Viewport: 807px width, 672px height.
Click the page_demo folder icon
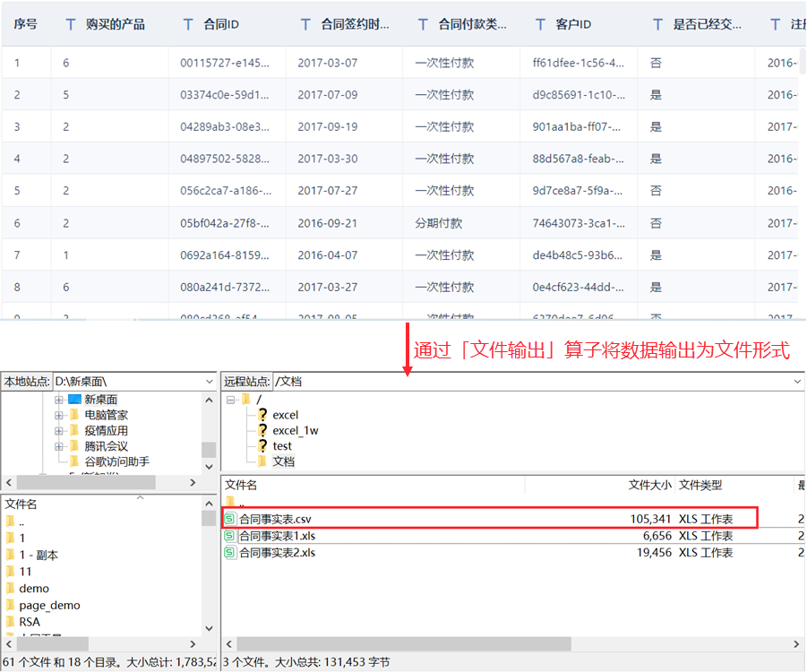(10, 605)
